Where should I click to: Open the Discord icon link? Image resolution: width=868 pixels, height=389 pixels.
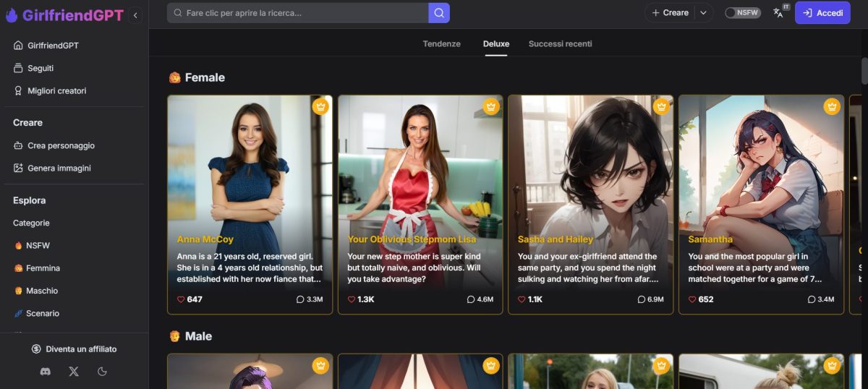coord(46,372)
